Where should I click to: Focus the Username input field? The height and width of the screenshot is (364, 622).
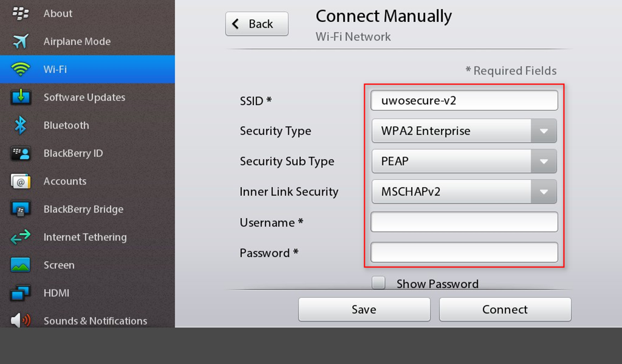click(x=464, y=222)
